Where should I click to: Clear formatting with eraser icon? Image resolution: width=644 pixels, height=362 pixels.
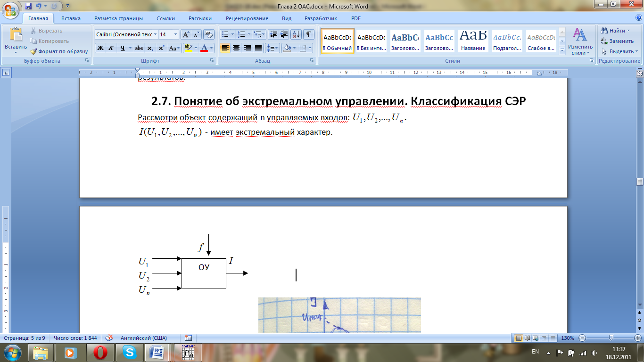[209, 34]
